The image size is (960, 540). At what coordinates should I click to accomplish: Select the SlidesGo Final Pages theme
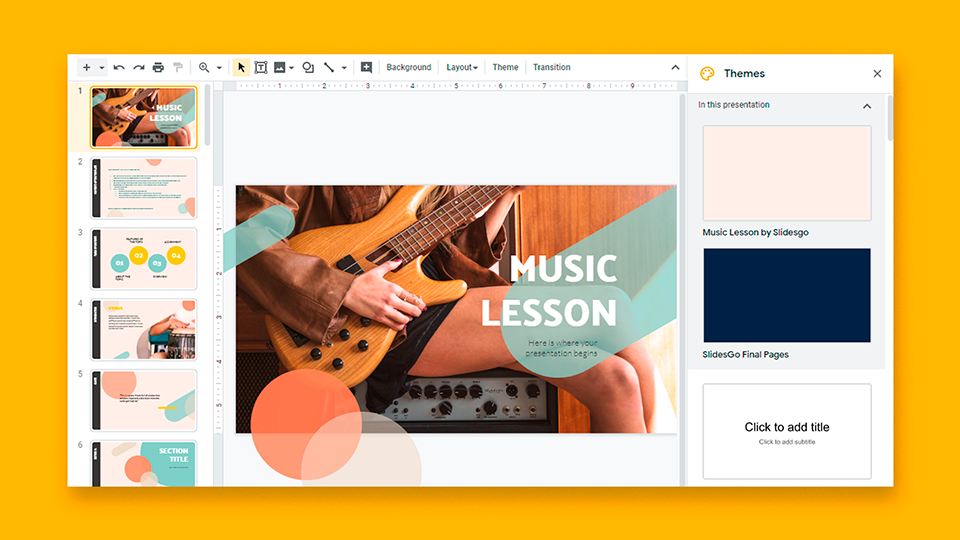point(786,296)
